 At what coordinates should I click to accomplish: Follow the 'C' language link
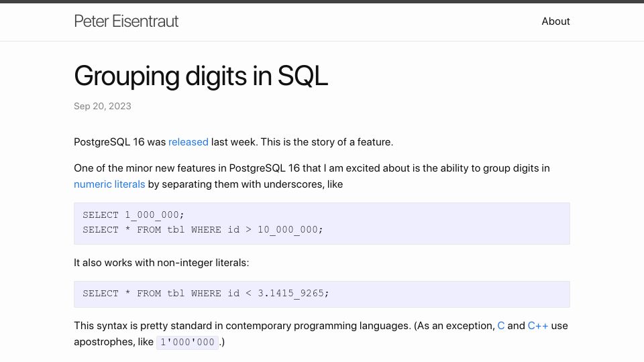[500, 326]
